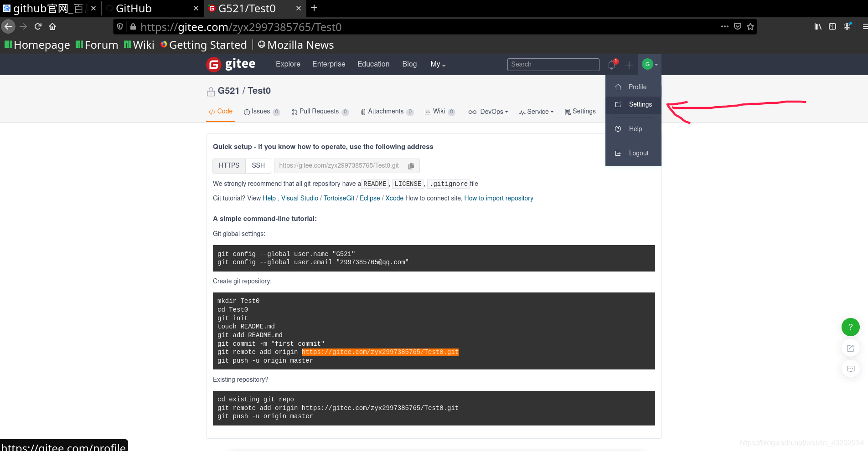Open the Git tutorial Help link
Image resolution: width=868 pixels, height=451 pixels.
269,198
